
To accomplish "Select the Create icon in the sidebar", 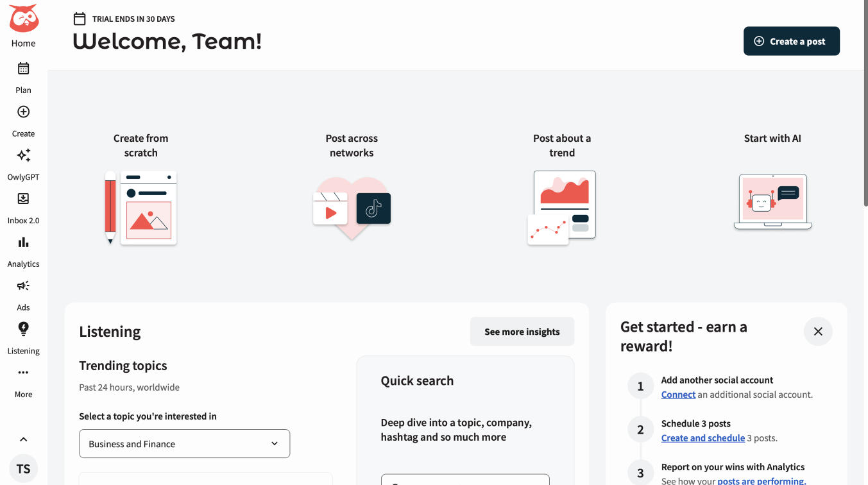I will (x=23, y=112).
